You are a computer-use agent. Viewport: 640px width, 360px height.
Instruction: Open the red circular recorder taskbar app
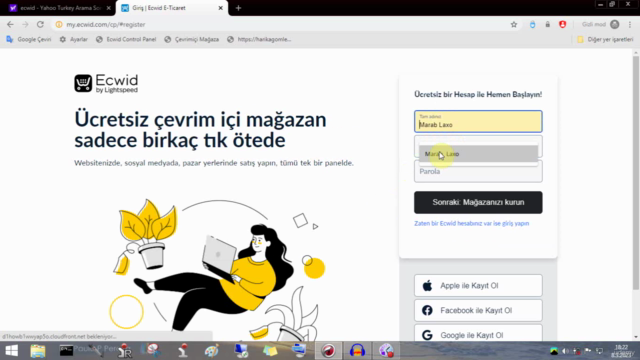coord(328,351)
